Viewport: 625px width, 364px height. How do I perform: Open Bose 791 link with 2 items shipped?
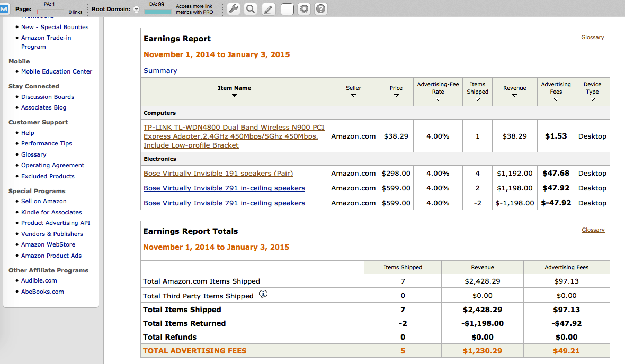[224, 188]
